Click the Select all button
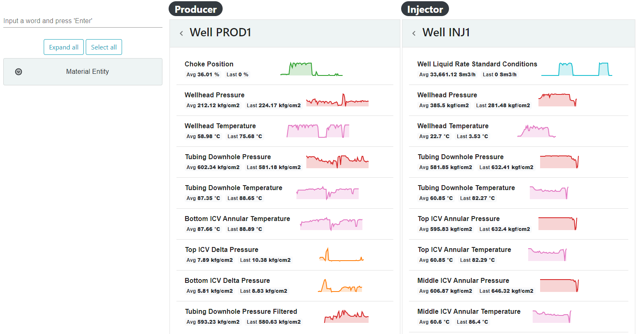644x334 pixels. (x=104, y=47)
